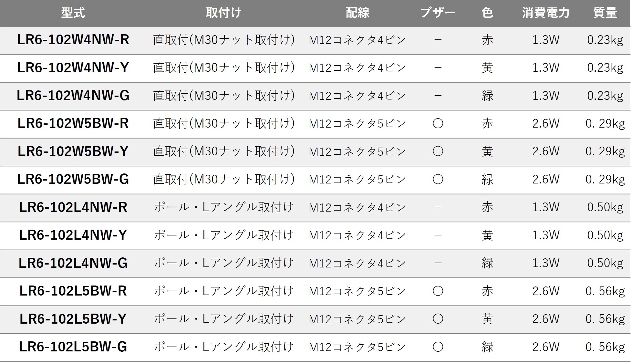This screenshot has width=631, height=364.
Task: Select model LR6-102W4NW-Y
Action: pos(73,68)
